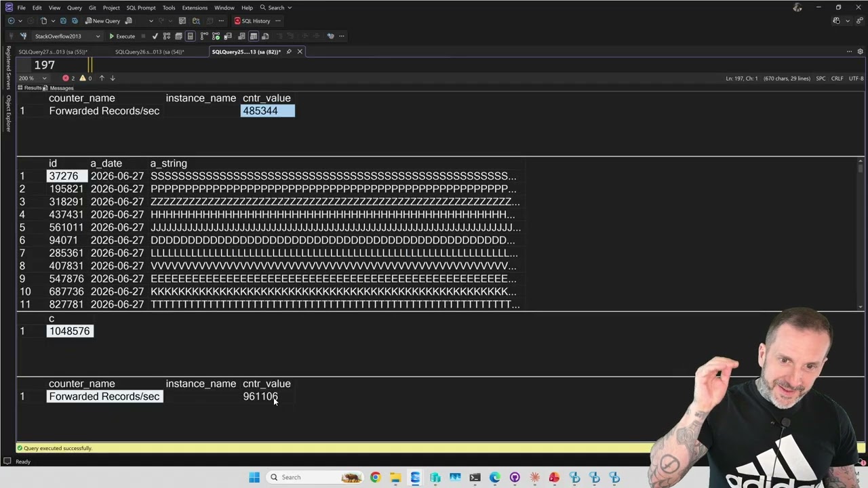Open the terminal app from the taskbar

[475, 477]
